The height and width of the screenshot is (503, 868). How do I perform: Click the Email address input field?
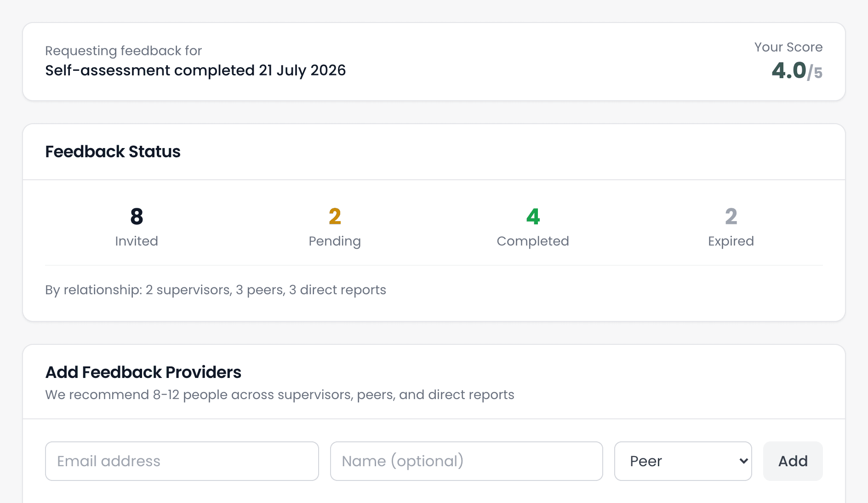182,461
